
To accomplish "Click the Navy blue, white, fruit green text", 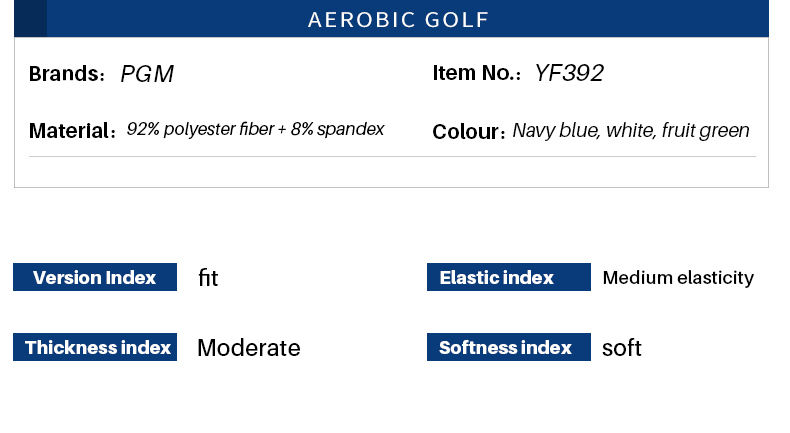I will pyautogui.click(x=630, y=131).
